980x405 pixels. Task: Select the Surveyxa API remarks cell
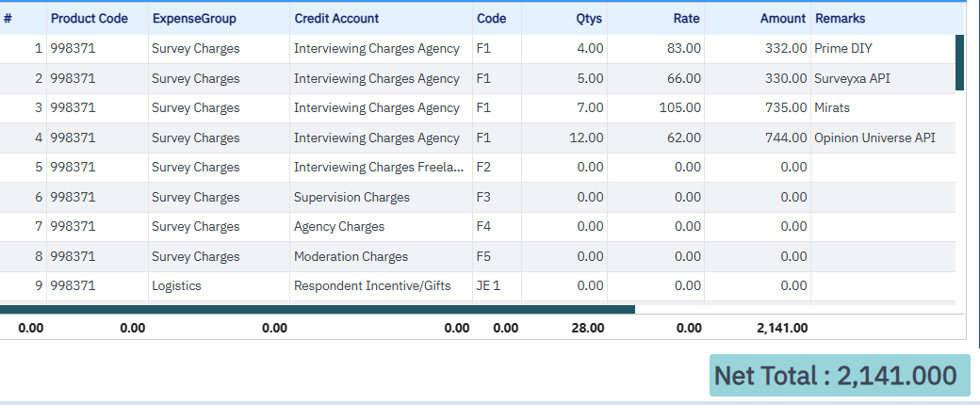883,79
